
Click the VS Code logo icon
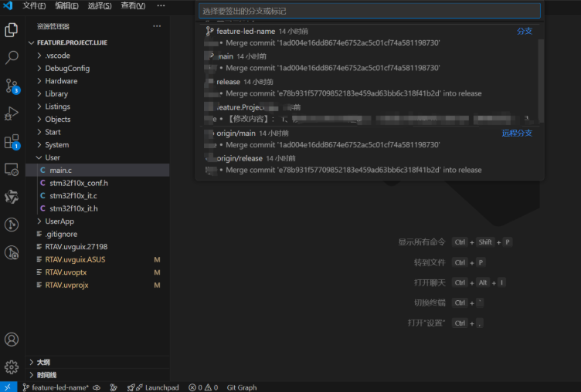8,5
